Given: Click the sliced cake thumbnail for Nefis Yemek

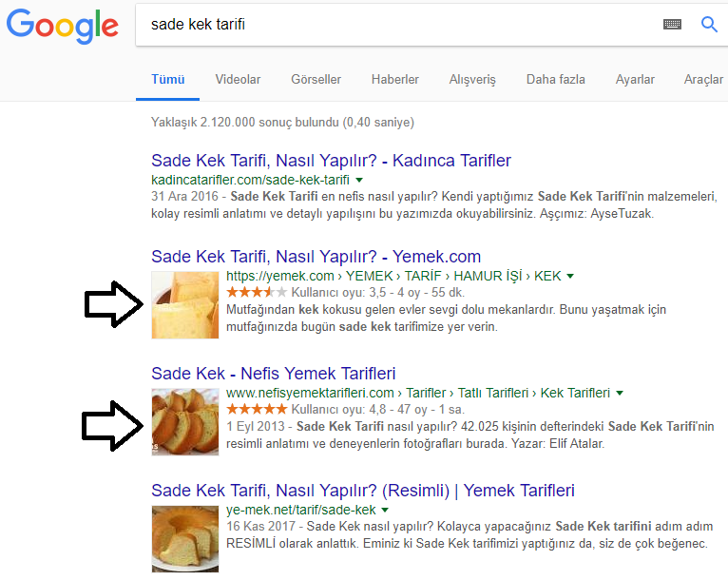Looking at the screenshot, I should 185,422.
